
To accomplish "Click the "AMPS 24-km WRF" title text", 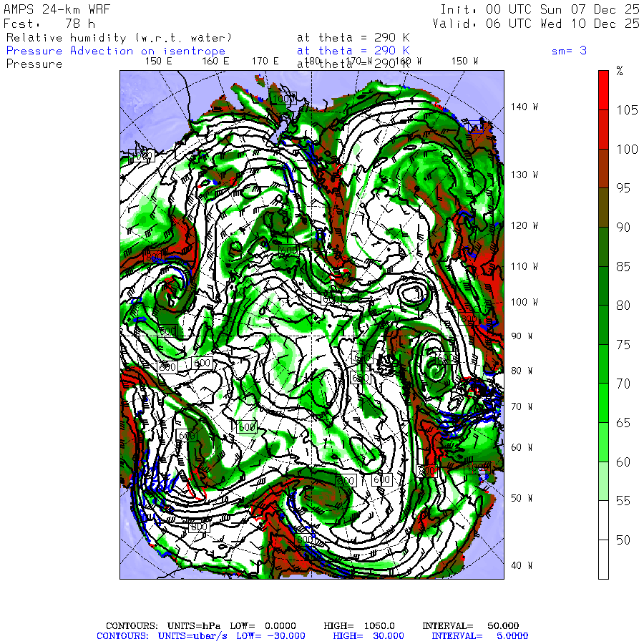I will 57,9.
